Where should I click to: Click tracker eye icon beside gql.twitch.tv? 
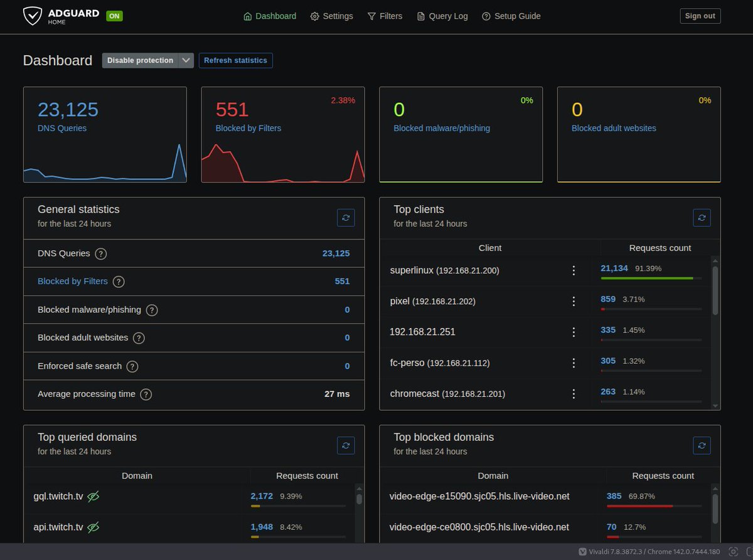[93, 496]
